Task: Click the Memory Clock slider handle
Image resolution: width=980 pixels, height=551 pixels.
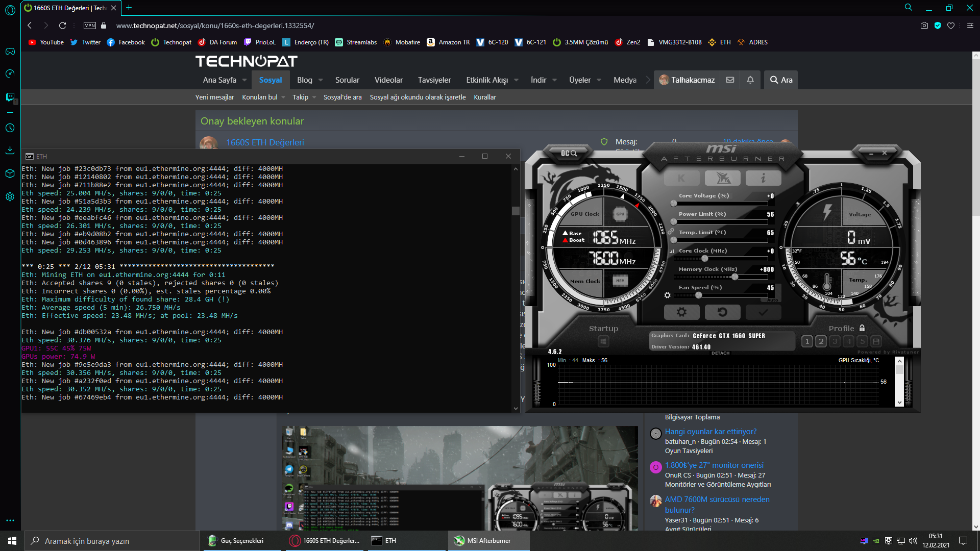Action: coord(734,277)
